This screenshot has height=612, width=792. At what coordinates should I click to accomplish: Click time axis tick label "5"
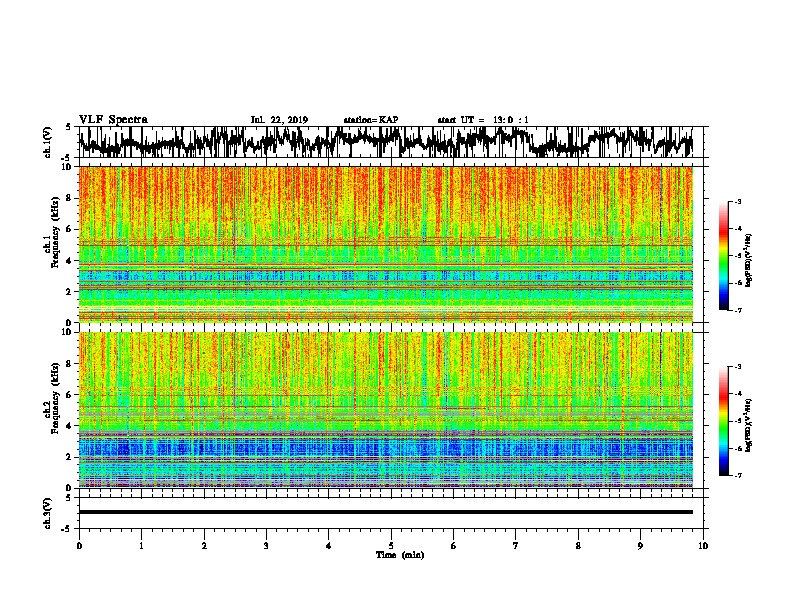pyautogui.click(x=391, y=546)
